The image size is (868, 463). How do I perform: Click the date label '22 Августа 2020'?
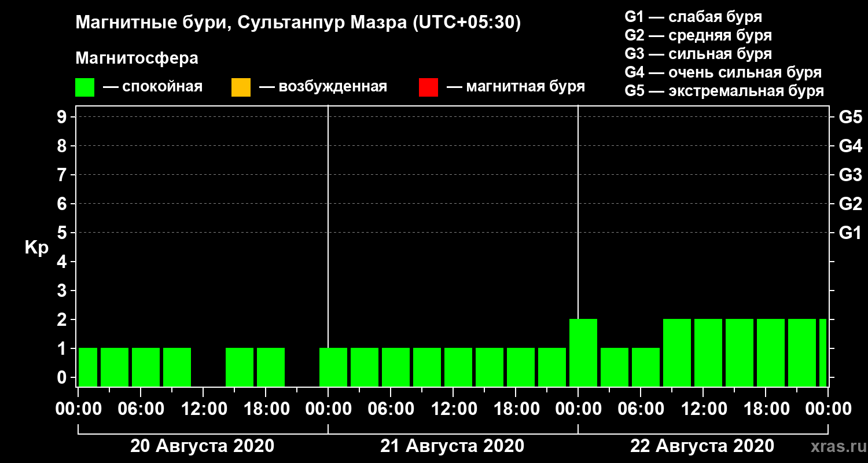point(703,446)
